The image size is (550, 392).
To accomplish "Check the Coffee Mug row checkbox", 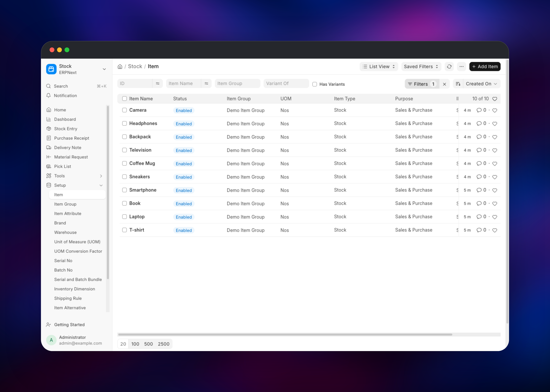I will coord(124,163).
